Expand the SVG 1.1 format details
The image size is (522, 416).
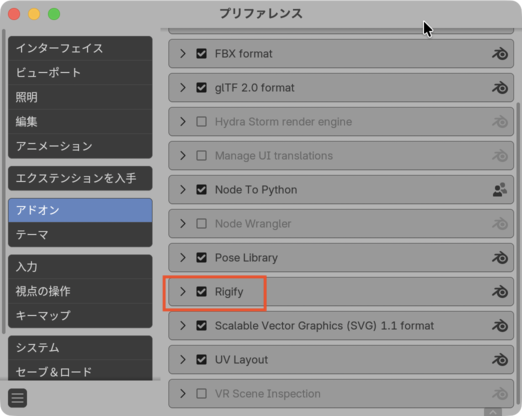tap(183, 326)
